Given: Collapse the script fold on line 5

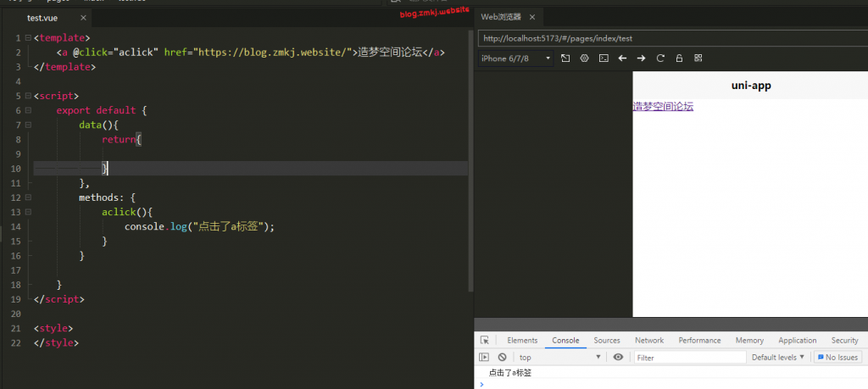Looking at the screenshot, I should (28, 97).
